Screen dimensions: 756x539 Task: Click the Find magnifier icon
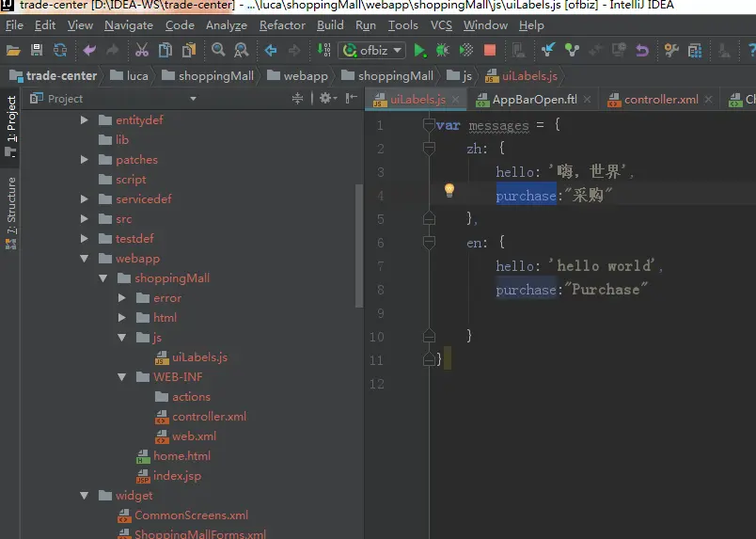218,49
